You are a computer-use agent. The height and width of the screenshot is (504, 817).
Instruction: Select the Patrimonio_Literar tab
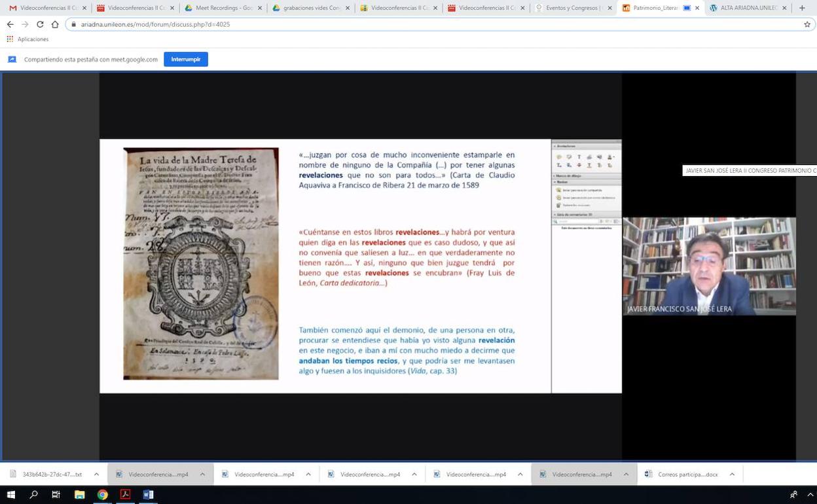tap(661, 8)
